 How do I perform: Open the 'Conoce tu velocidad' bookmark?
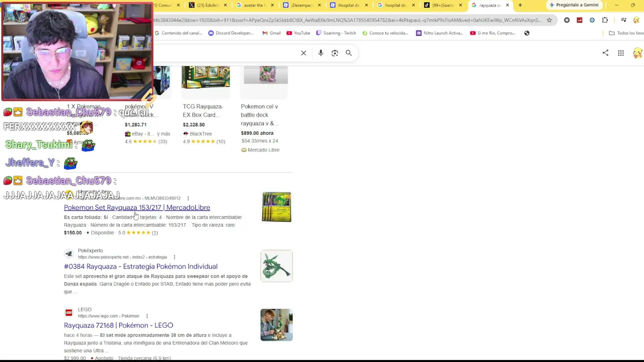click(384, 33)
